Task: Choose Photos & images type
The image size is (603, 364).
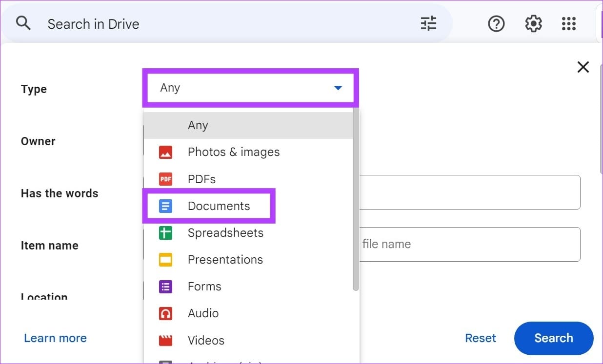Action: (248, 152)
